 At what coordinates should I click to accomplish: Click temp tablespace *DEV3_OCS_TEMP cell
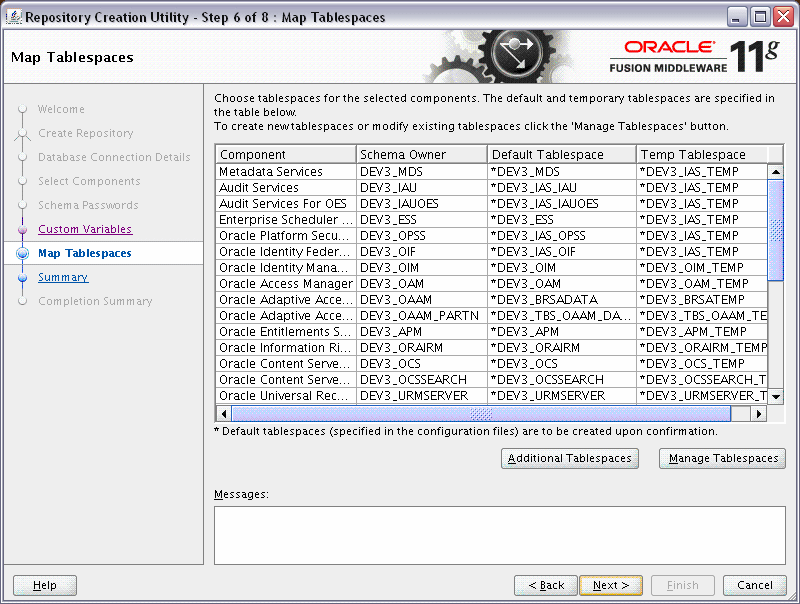702,364
